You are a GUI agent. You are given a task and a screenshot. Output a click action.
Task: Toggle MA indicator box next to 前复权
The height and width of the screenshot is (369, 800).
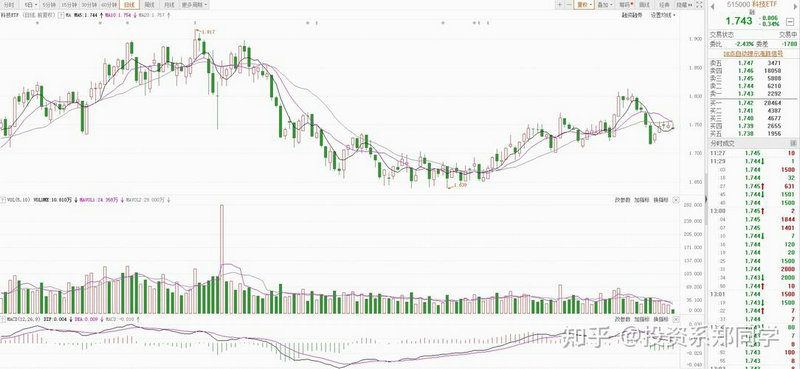click(x=61, y=15)
